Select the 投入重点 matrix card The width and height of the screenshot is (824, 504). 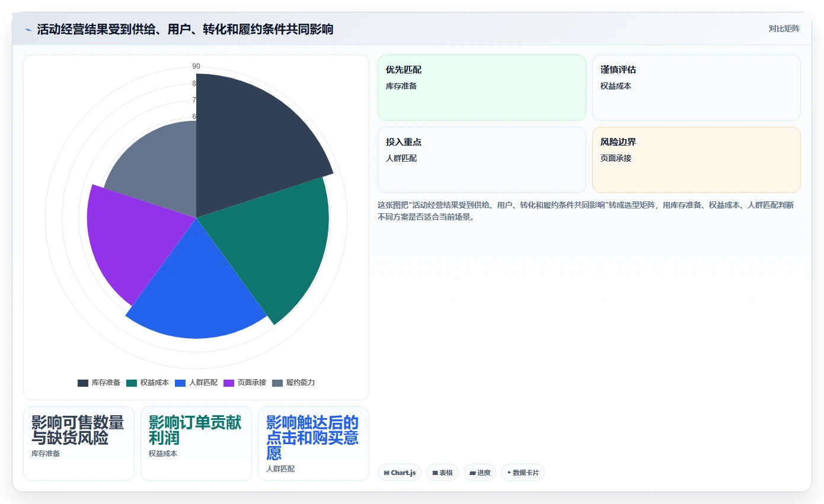point(481,160)
